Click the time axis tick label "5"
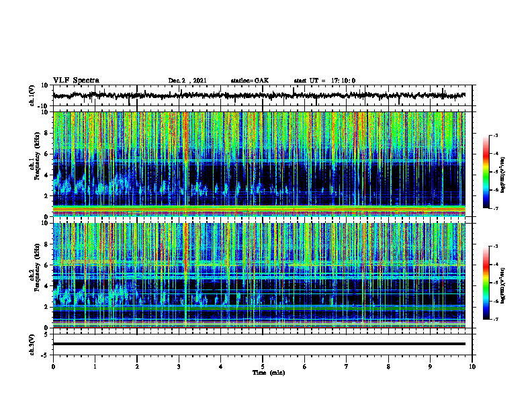 pos(263,367)
